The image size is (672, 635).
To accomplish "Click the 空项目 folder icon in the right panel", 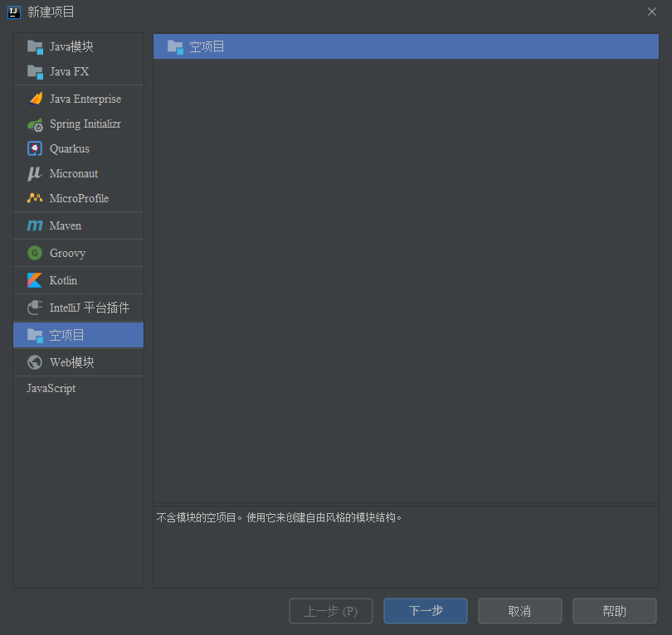I will (x=175, y=46).
